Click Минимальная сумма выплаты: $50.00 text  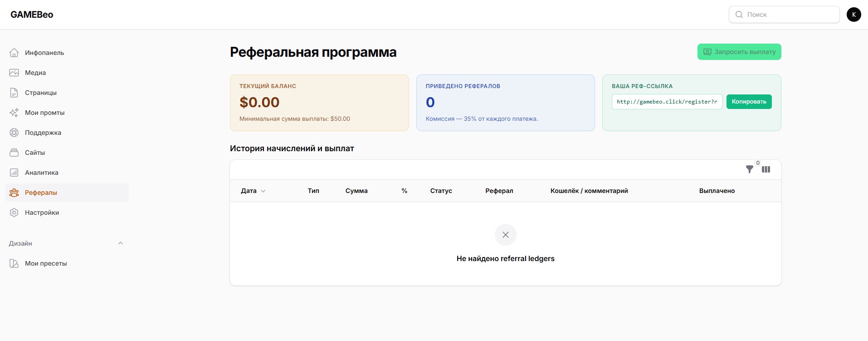click(295, 119)
